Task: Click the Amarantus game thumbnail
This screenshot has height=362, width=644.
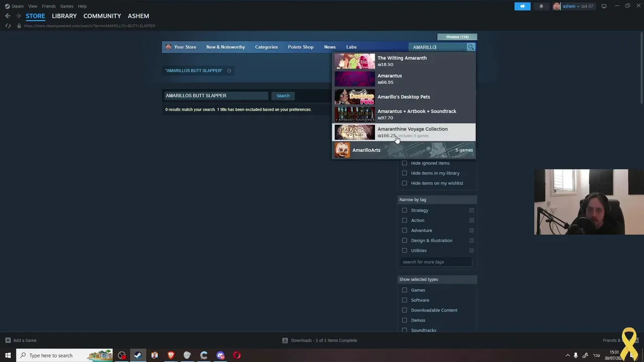Action: click(355, 79)
